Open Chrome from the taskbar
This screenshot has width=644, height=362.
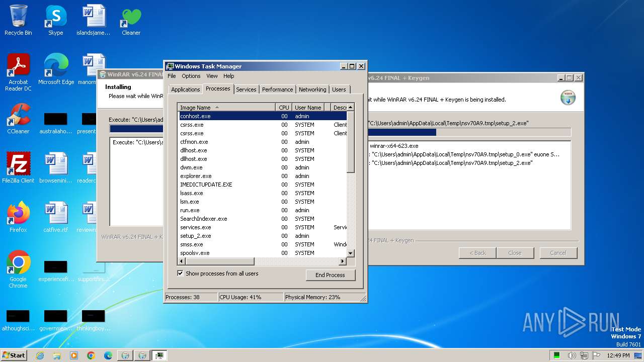coord(91,355)
